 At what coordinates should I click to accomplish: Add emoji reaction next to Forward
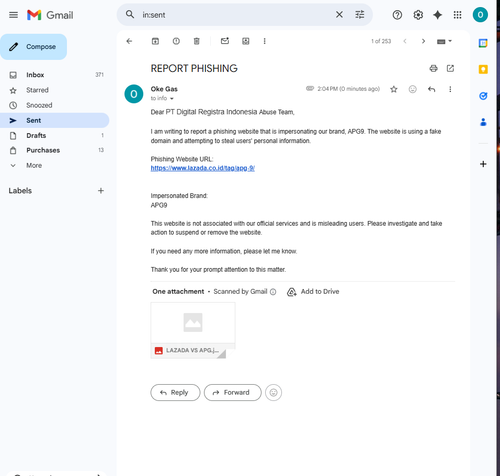pos(273,393)
